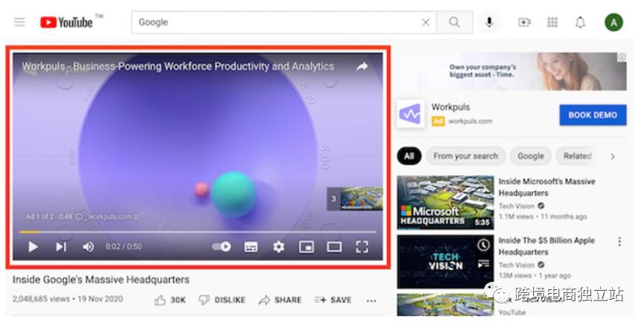Screen dimensions: 644x322
Task: Start voice search with microphone
Action: pyautogui.click(x=488, y=22)
